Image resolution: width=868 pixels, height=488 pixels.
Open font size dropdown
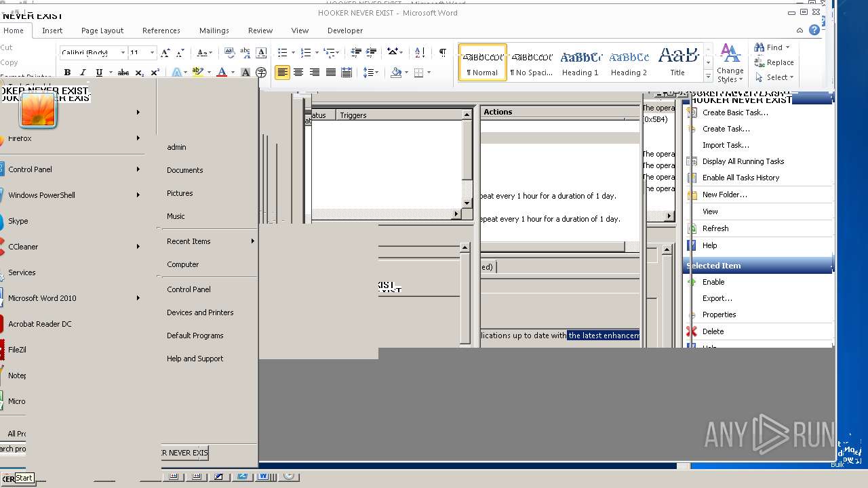click(152, 52)
